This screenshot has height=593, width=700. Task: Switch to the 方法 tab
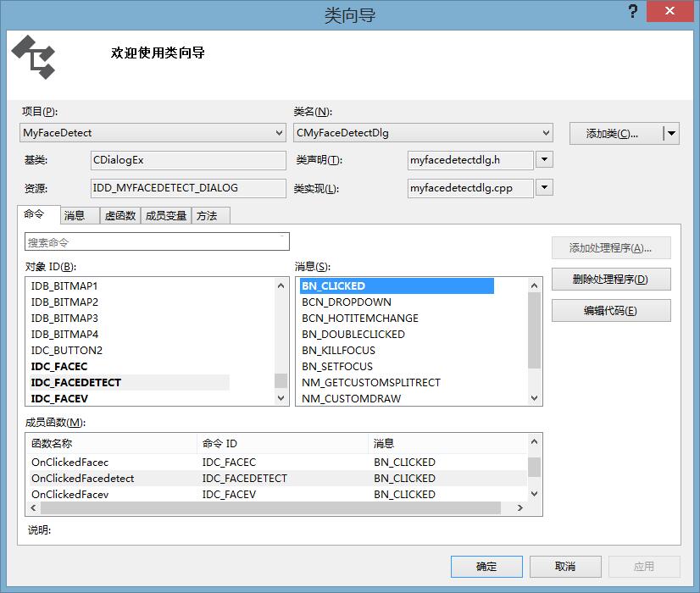[209, 215]
